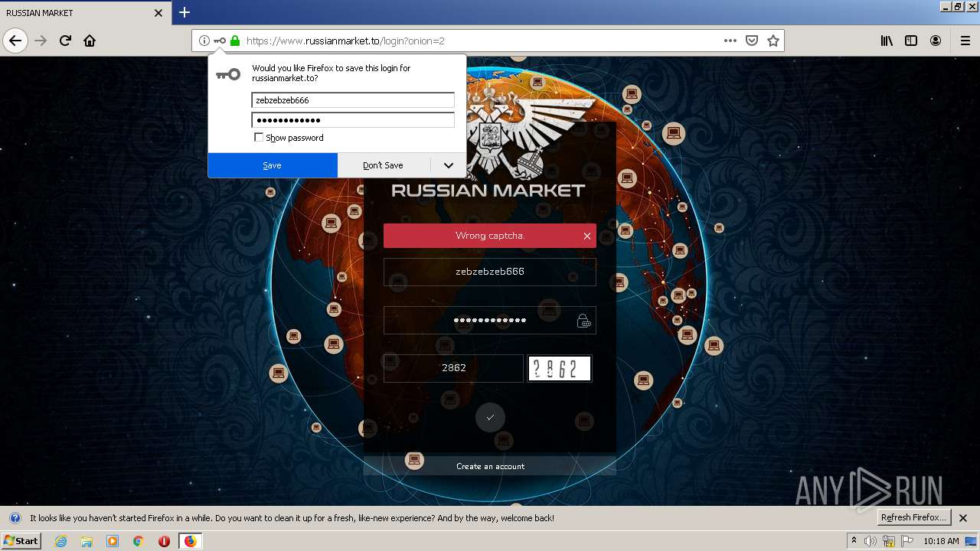
Task: Edit username field in save-login popup
Action: (353, 100)
